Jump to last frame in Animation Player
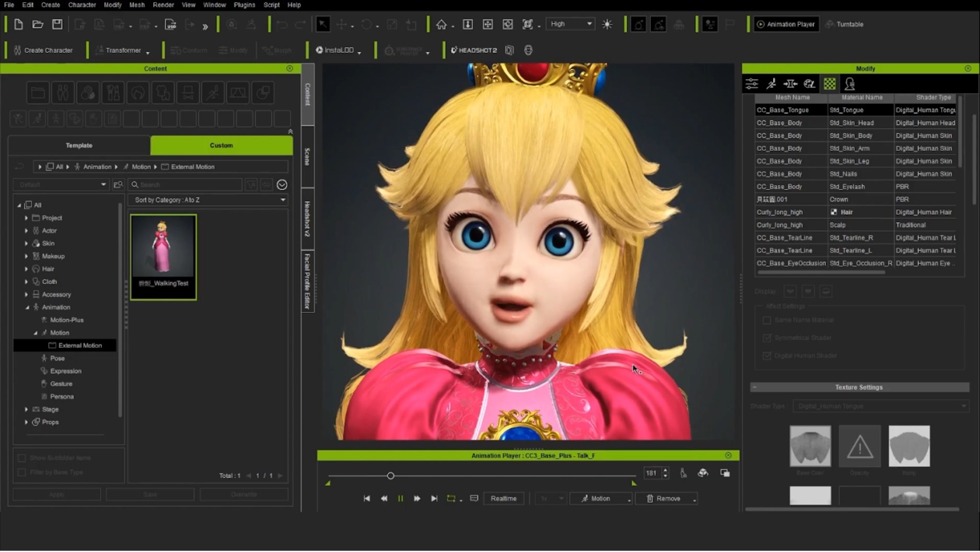The height and width of the screenshot is (552, 980). (x=434, y=499)
